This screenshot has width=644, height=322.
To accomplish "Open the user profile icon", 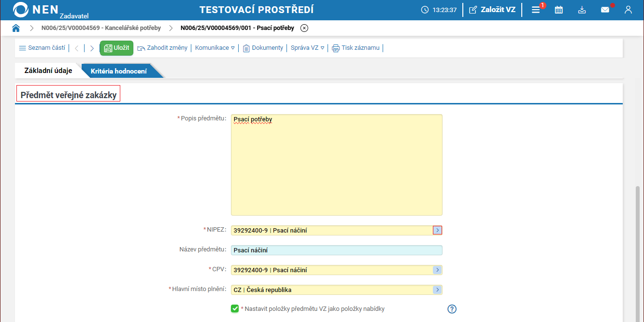I will click(628, 10).
